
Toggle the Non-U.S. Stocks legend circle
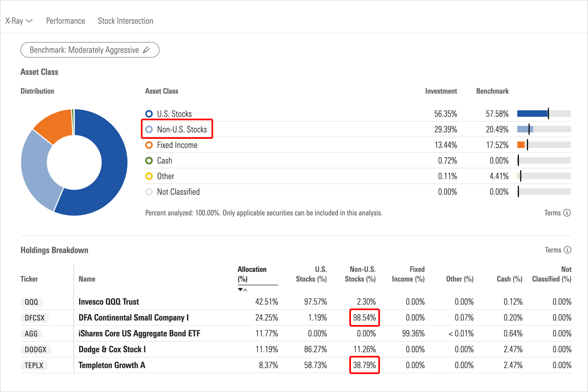point(149,129)
